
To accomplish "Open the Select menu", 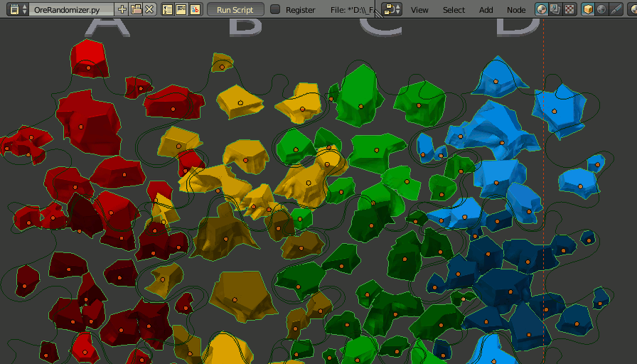I will point(454,10).
